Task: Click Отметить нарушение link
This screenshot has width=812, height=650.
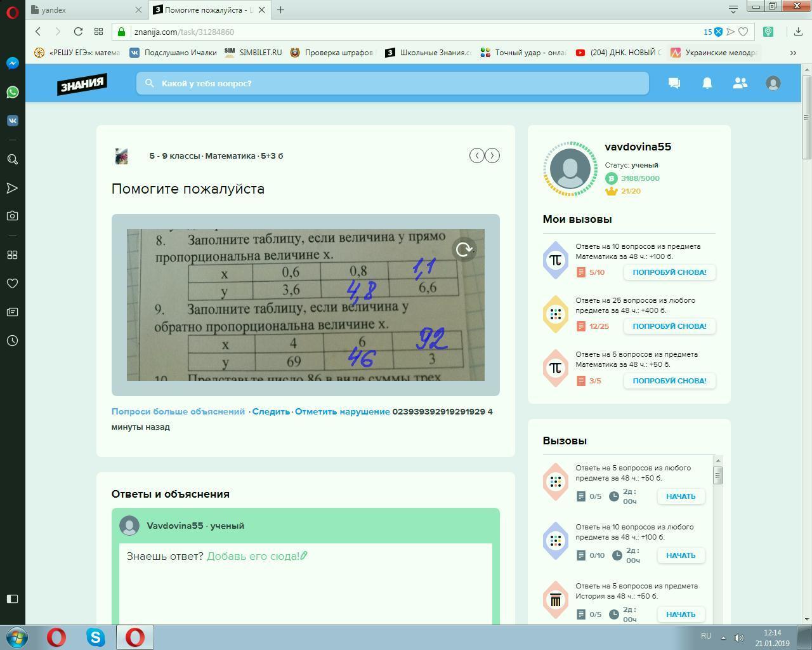Action: [342, 411]
